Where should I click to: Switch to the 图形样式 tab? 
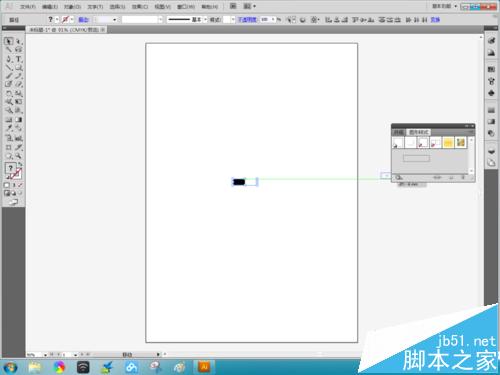click(x=419, y=132)
